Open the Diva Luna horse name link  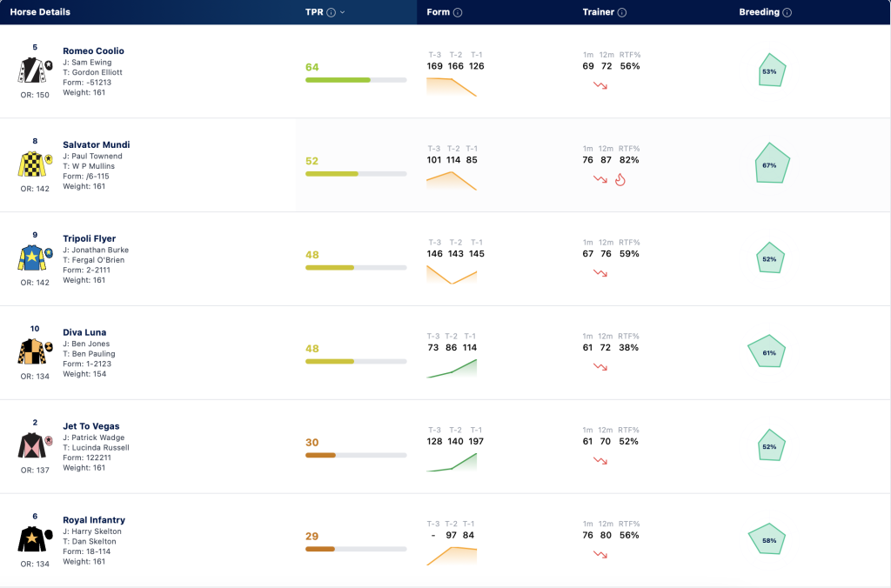click(84, 332)
